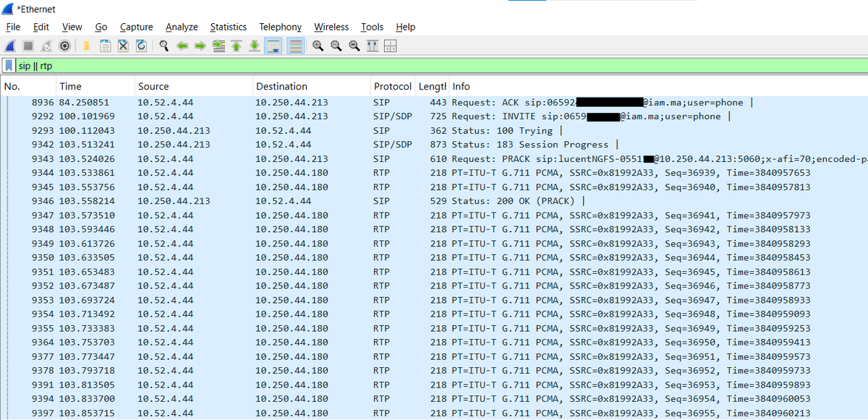
Task: Sort by the Time column header
Action: pos(95,86)
